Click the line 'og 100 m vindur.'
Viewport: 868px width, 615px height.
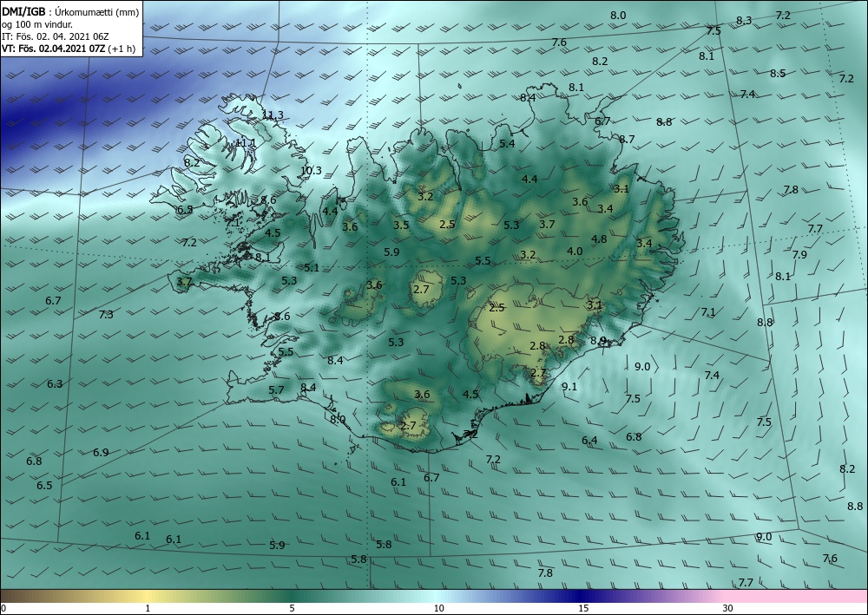[37, 24]
